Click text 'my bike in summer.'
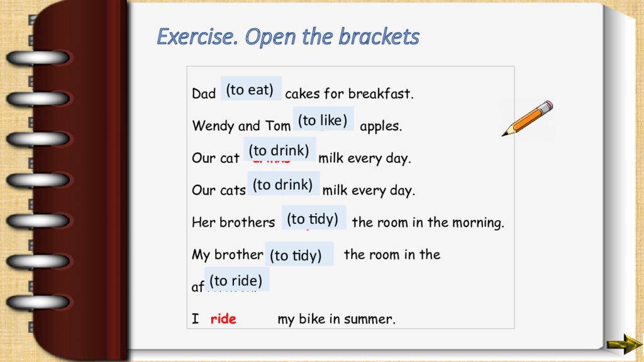 [x=336, y=319]
